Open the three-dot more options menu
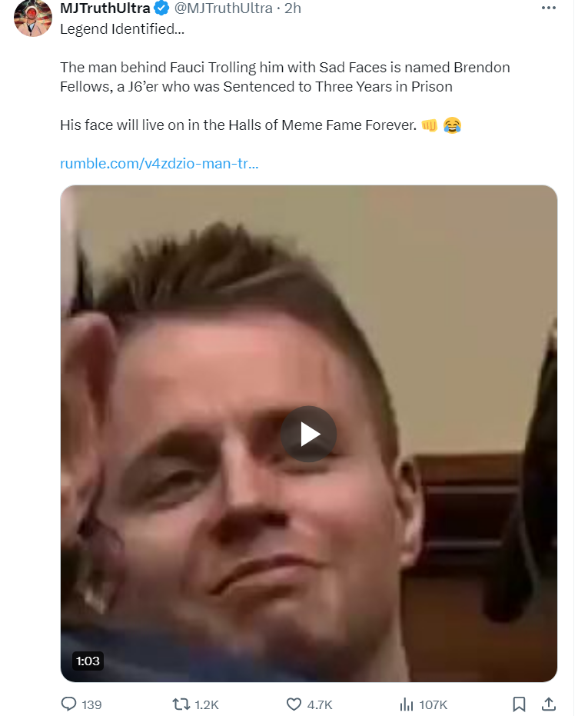 click(548, 8)
